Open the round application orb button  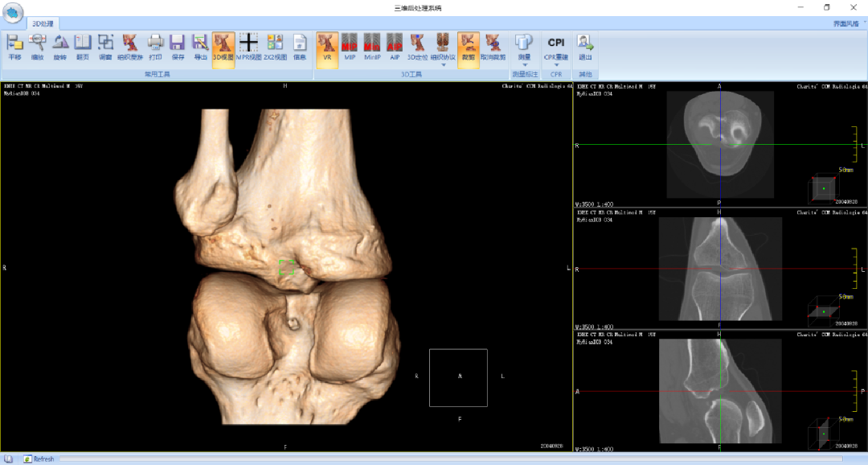(x=13, y=13)
